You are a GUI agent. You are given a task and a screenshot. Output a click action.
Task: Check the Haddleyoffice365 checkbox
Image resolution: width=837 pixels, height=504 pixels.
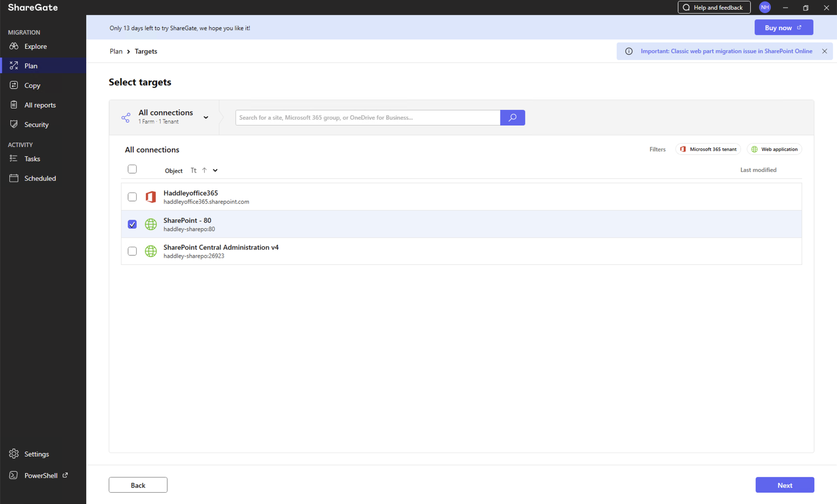pyautogui.click(x=132, y=197)
